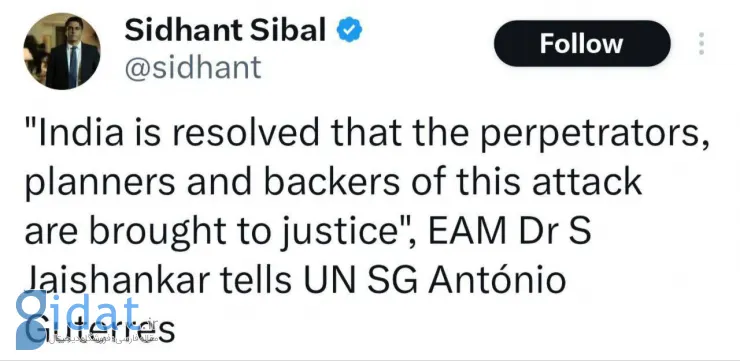This screenshot has width=740, height=361.
Task: Click the word 'India' in the tweet
Action: [x=81, y=134]
